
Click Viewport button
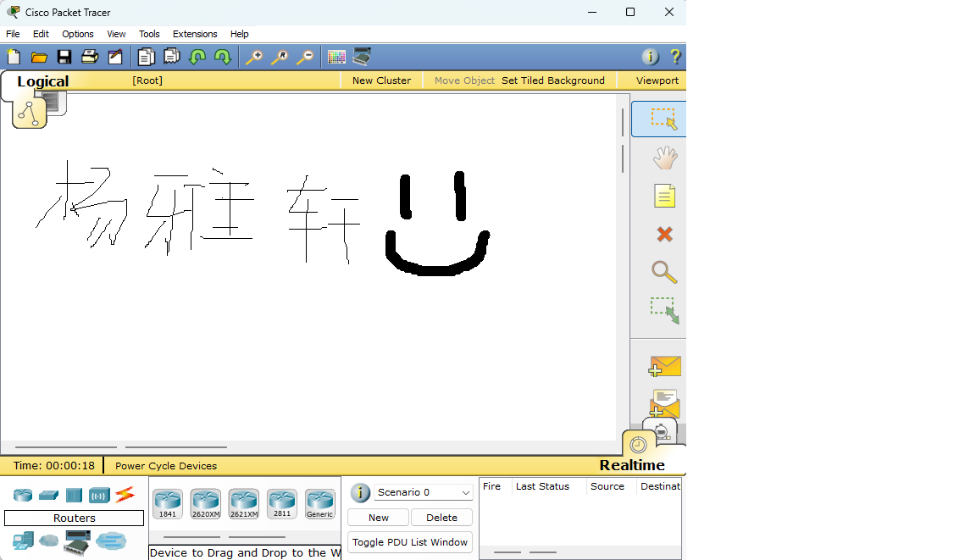[x=657, y=80]
